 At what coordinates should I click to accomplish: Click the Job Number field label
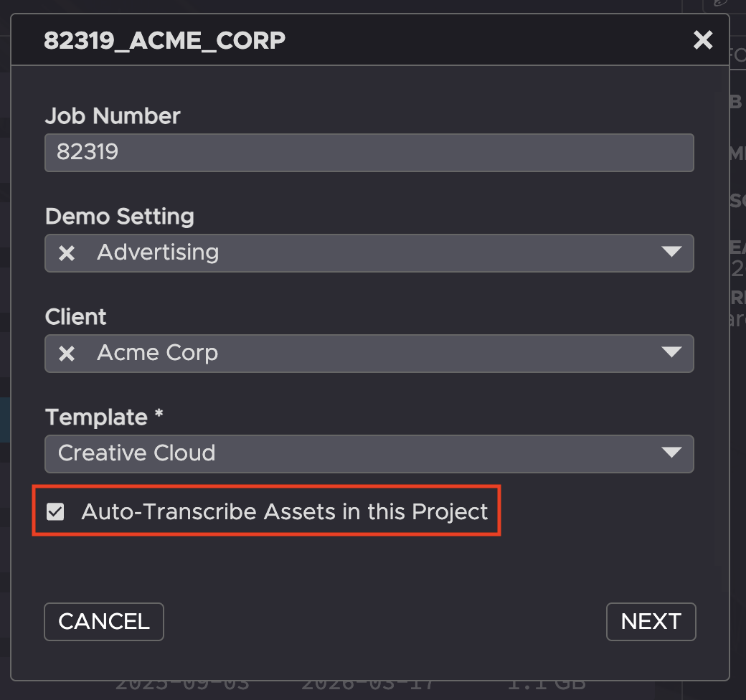(113, 115)
